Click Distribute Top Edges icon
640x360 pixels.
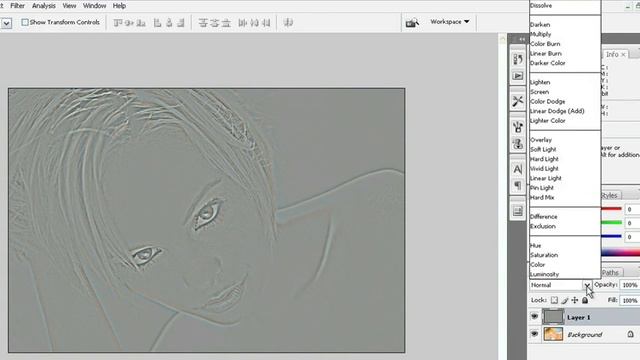point(203,23)
